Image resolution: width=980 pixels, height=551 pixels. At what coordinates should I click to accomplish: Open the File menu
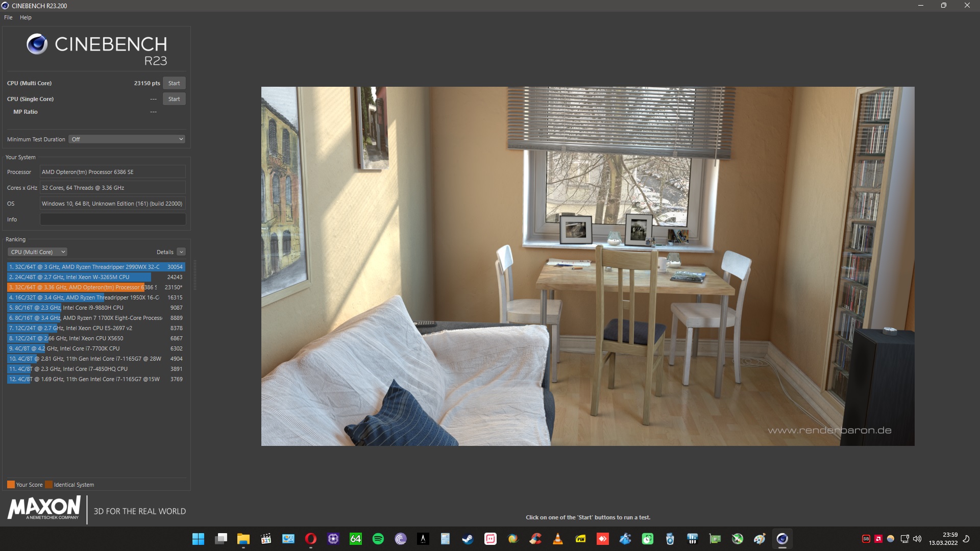8,17
